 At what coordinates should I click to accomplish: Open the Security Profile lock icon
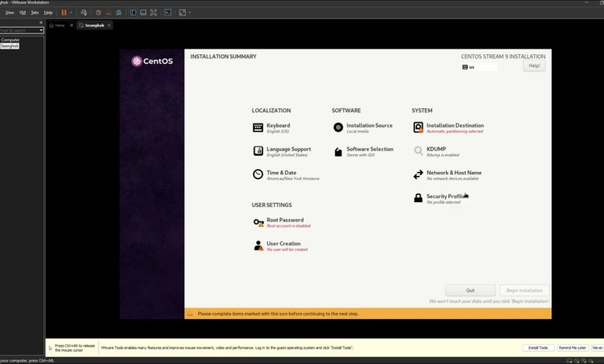(x=418, y=198)
